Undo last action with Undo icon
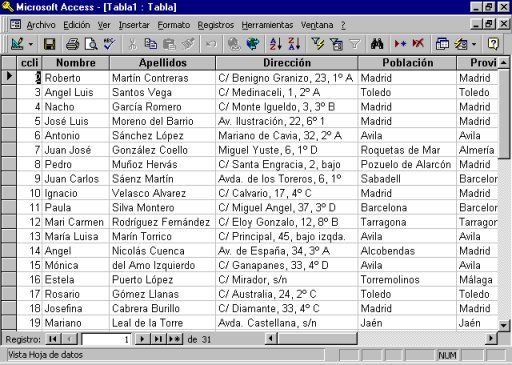The height and width of the screenshot is (365, 512). click(x=211, y=44)
